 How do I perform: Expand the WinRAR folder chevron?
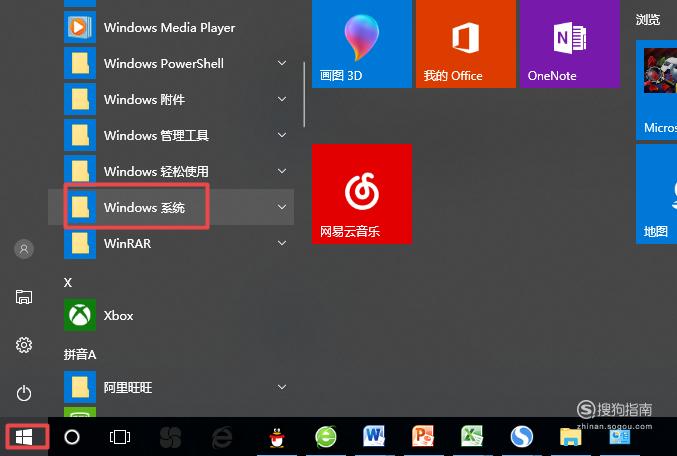282,243
